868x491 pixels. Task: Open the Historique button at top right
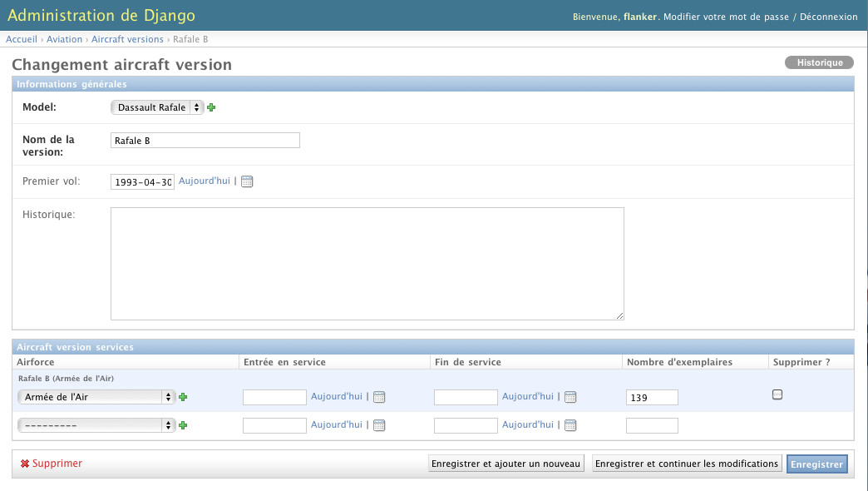(x=819, y=62)
